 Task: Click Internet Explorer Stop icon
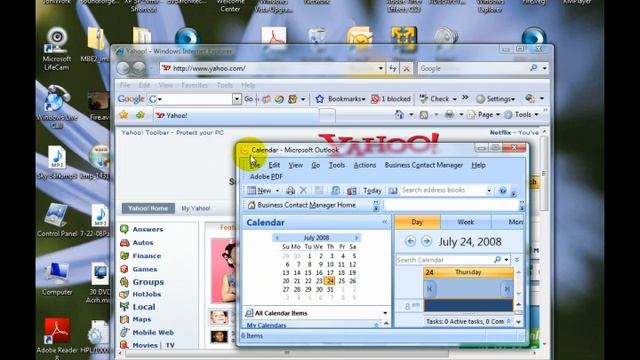[x=406, y=68]
